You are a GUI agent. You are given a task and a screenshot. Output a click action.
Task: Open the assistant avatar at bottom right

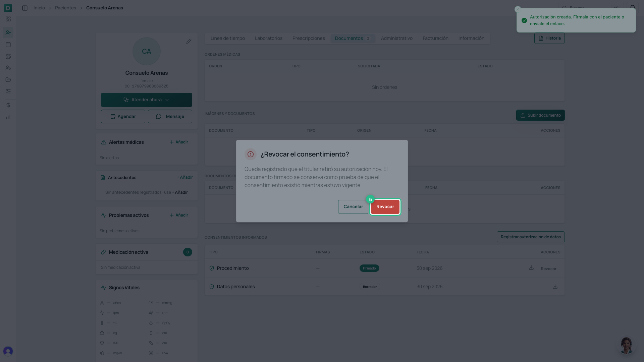pos(626,345)
